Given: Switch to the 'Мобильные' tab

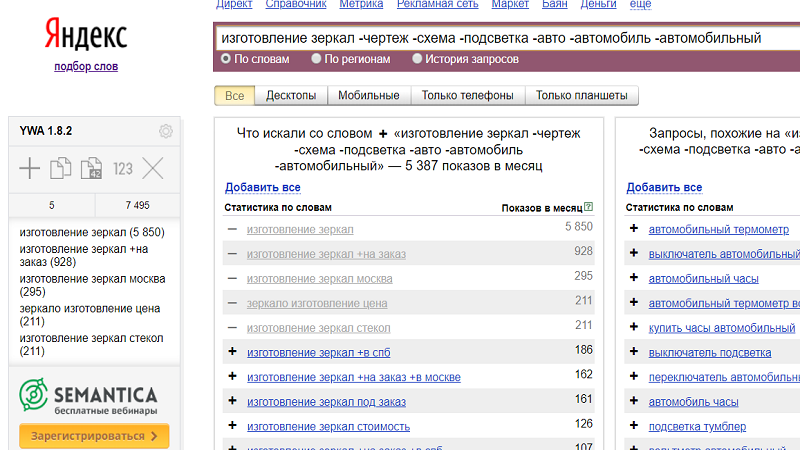Looking at the screenshot, I should [368, 95].
